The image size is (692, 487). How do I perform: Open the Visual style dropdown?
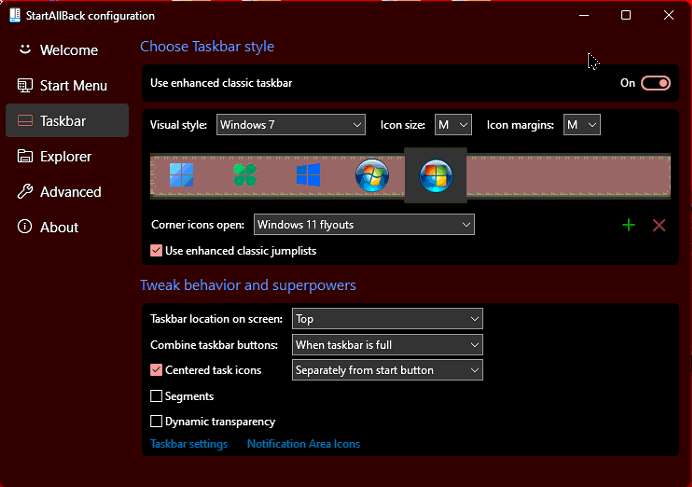(x=290, y=125)
